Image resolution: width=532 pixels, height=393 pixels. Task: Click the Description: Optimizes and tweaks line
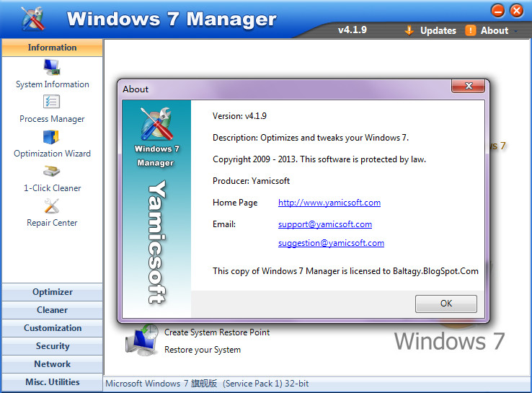[311, 138]
